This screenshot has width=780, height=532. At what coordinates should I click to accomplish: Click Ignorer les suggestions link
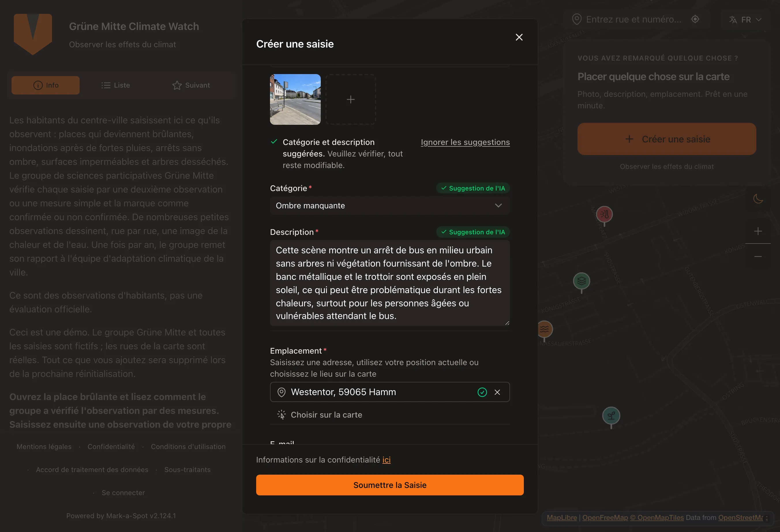tap(465, 142)
